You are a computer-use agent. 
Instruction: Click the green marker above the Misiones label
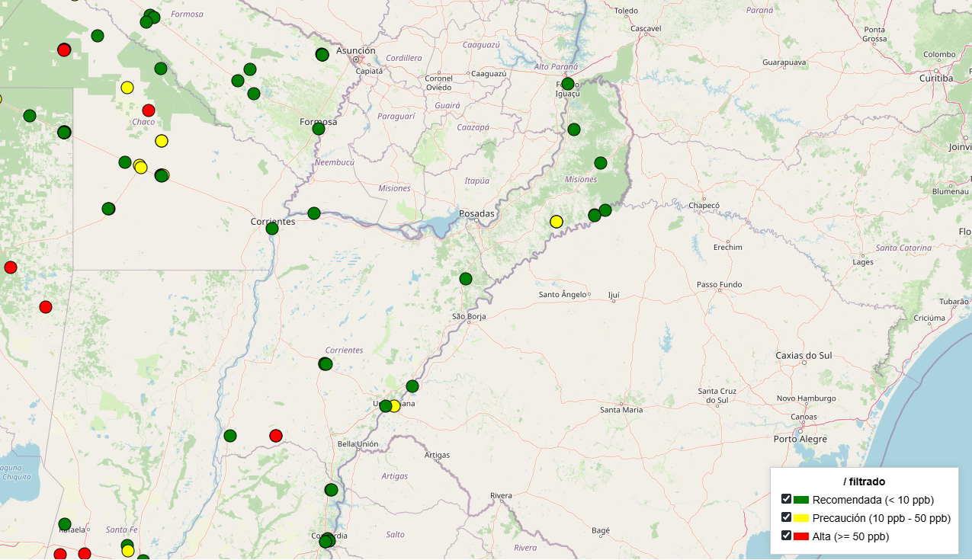coord(601,163)
